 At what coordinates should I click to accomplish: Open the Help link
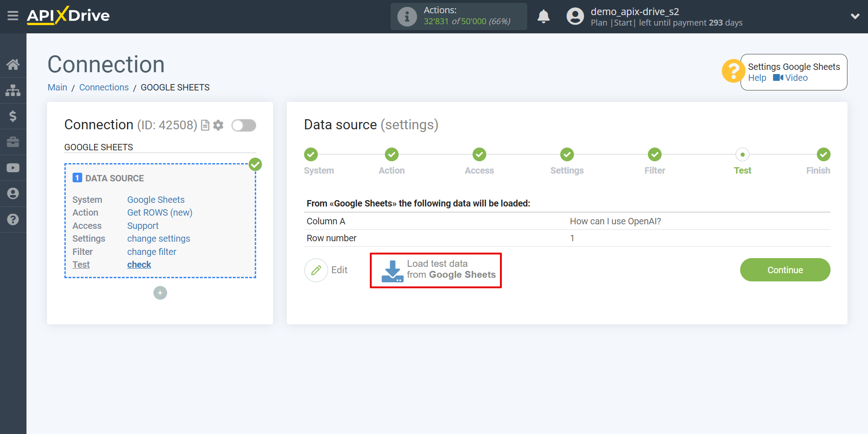point(757,78)
